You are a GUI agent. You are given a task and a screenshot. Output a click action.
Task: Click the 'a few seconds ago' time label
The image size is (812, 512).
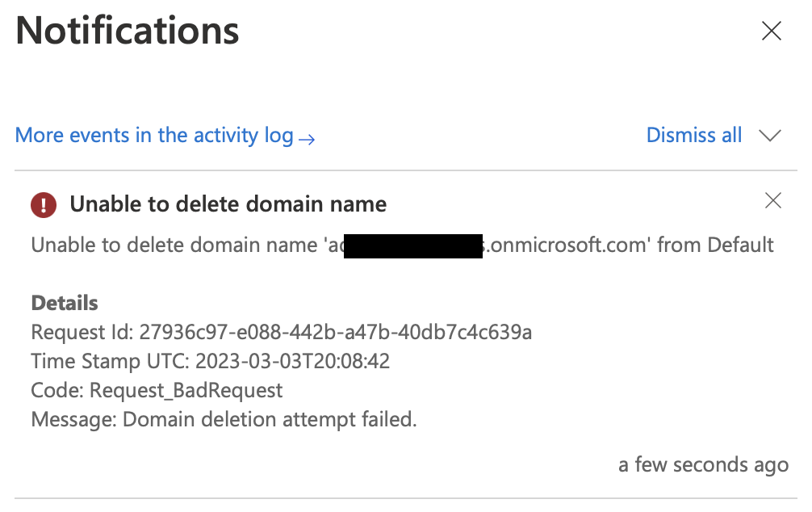(703, 465)
